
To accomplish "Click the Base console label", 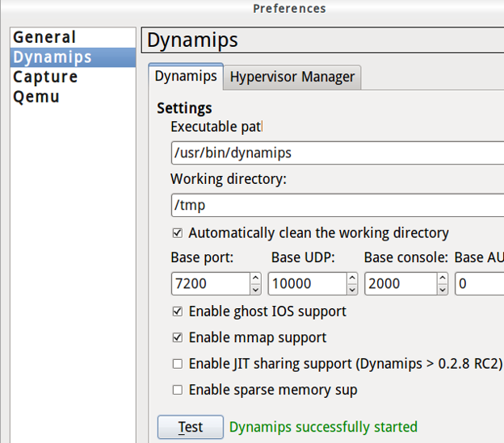I will point(406,257).
